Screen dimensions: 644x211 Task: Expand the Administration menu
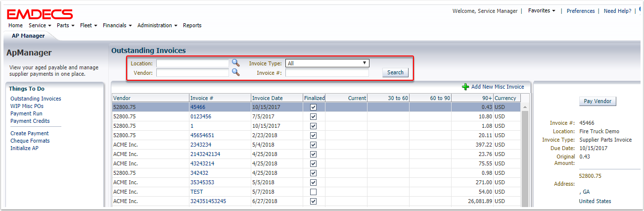click(157, 25)
